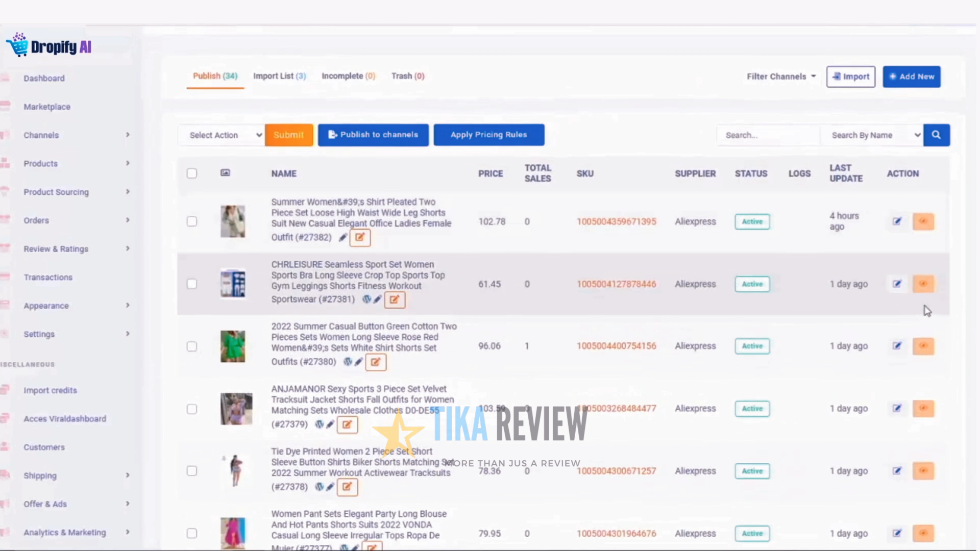Screen dimensions: 980x551
Task: Click the orange eye view icon for CHRLEISURE row
Action: 923,284
